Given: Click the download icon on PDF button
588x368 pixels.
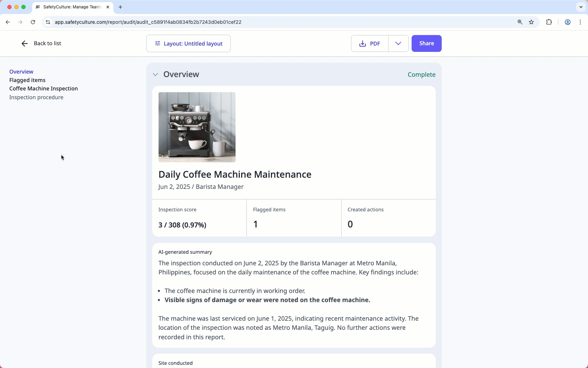Looking at the screenshot, I should tap(363, 43).
